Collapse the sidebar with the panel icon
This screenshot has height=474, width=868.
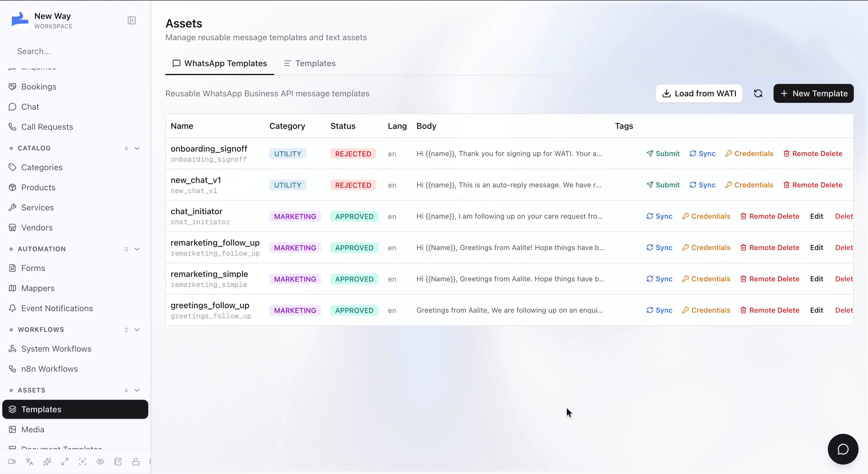tap(132, 21)
